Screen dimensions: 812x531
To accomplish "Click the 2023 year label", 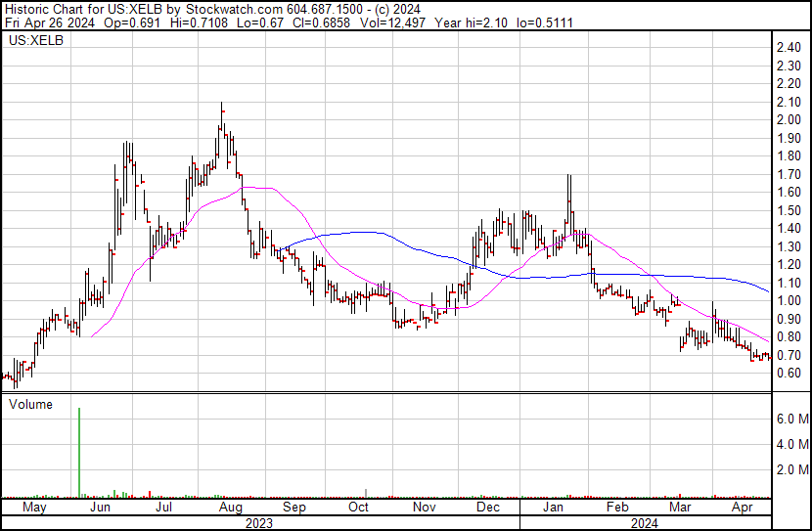I will click(258, 522).
